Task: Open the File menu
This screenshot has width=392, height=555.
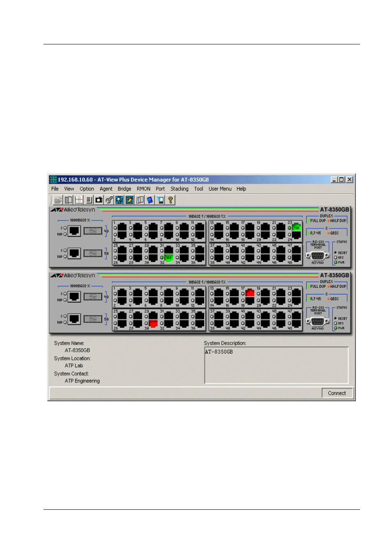Action: 55,189
